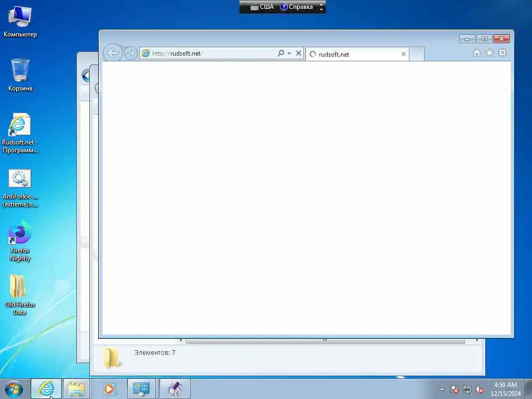Select the Rudsoft.net shortcut on desktop
Image resolution: width=532 pixels, height=399 pixels.
[x=20, y=134]
